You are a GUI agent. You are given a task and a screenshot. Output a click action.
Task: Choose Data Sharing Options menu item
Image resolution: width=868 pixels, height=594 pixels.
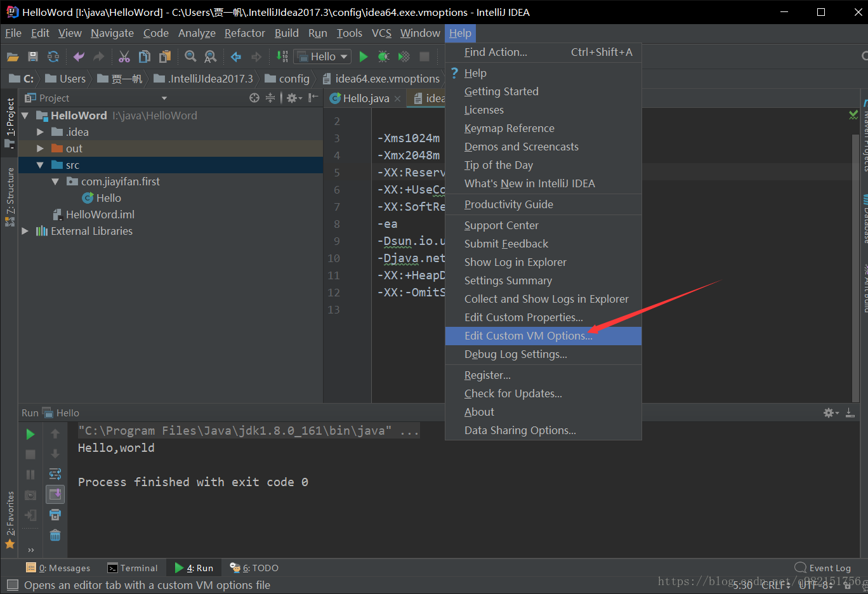click(x=543, y=430)
